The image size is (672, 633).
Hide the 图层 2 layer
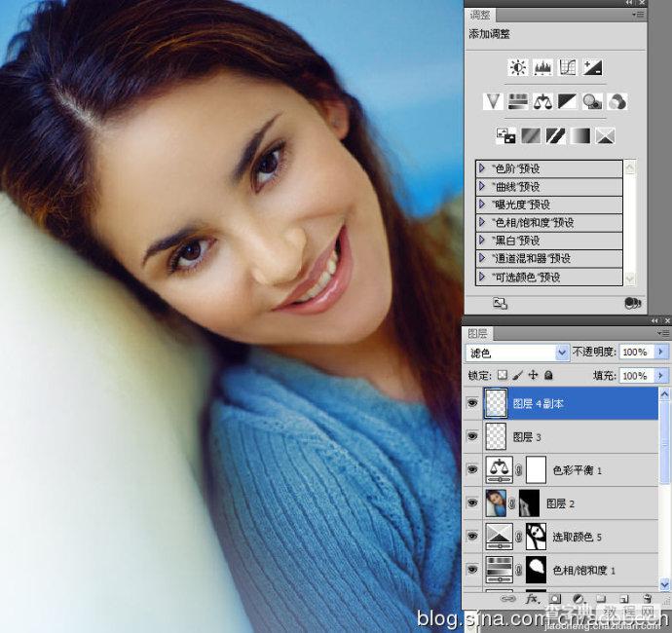[x=472, y=503]
